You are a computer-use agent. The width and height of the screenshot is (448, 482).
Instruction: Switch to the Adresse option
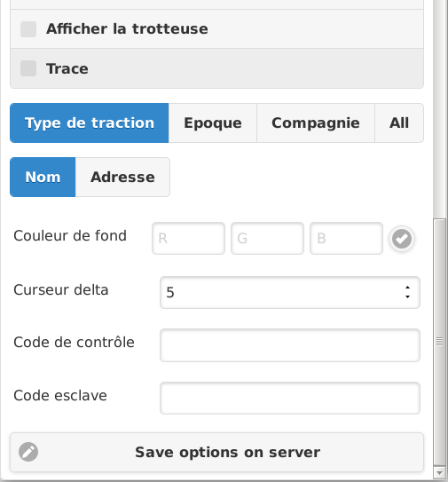(122, 177)
